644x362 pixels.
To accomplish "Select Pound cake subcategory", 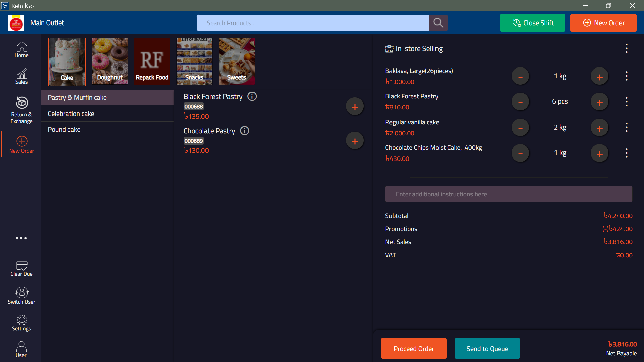I will [x=107, y=129].
